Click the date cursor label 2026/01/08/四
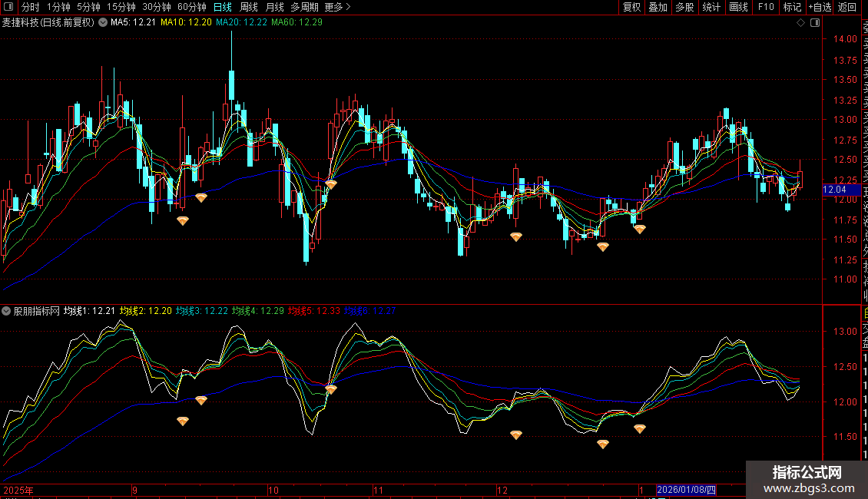 point(687,490)
